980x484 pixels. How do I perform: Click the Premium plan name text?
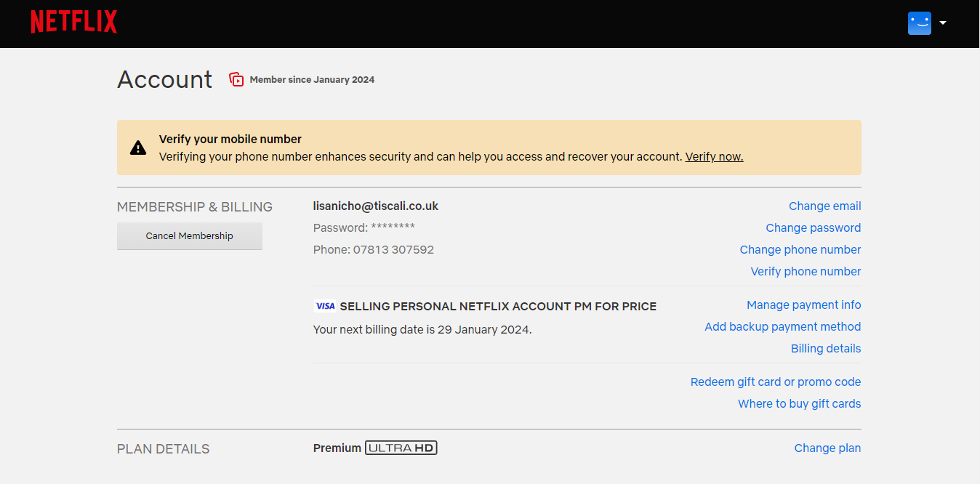(337, 448)
